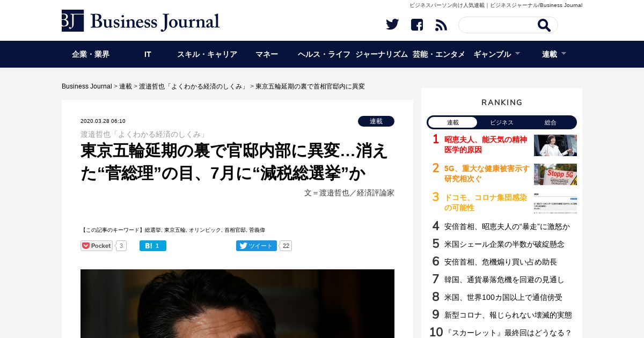The image size is (644, 338).
Task: Select the 総合 ranking tab
Action: (x=551, y=122)
